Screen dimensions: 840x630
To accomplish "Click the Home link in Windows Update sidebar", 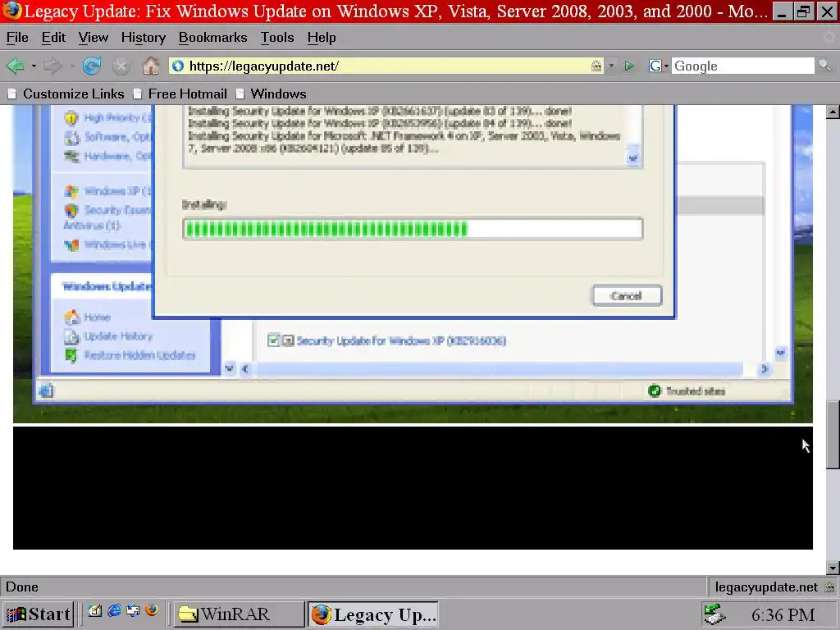I will pyautogui.click(x=97, y=317).
